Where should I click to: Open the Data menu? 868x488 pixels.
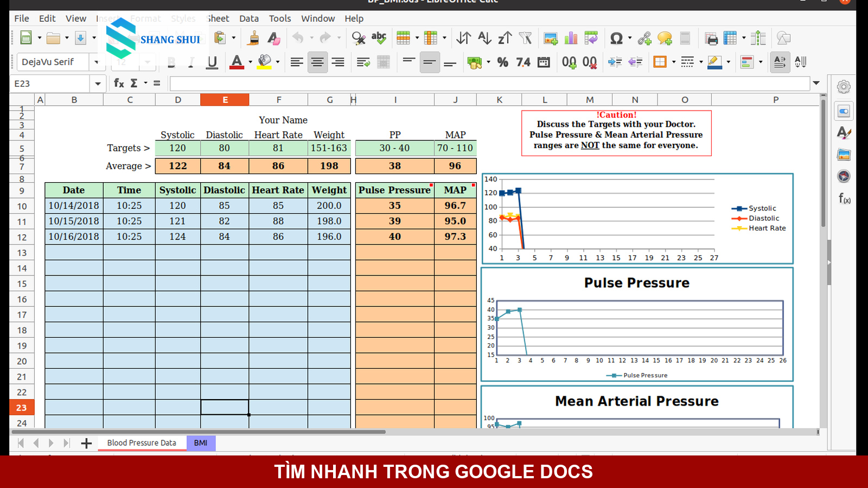(x=249, y=18)
